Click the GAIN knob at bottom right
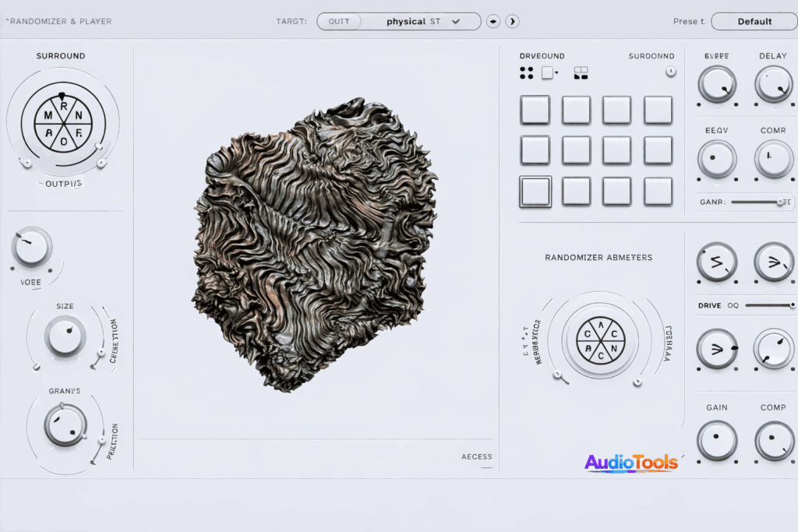798x532 pixels. click(717, 440)
